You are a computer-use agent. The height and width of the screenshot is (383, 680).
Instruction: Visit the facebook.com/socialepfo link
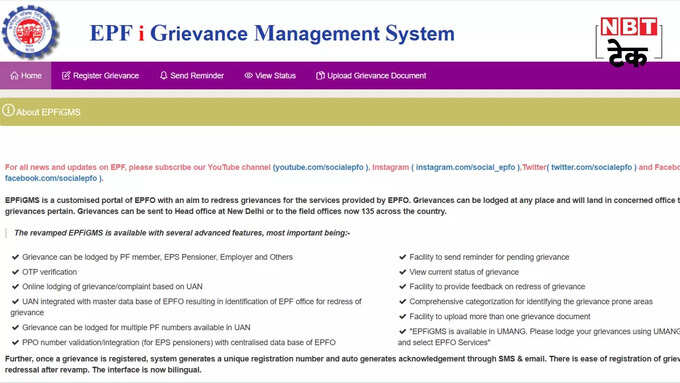click(x=51, y=178)
